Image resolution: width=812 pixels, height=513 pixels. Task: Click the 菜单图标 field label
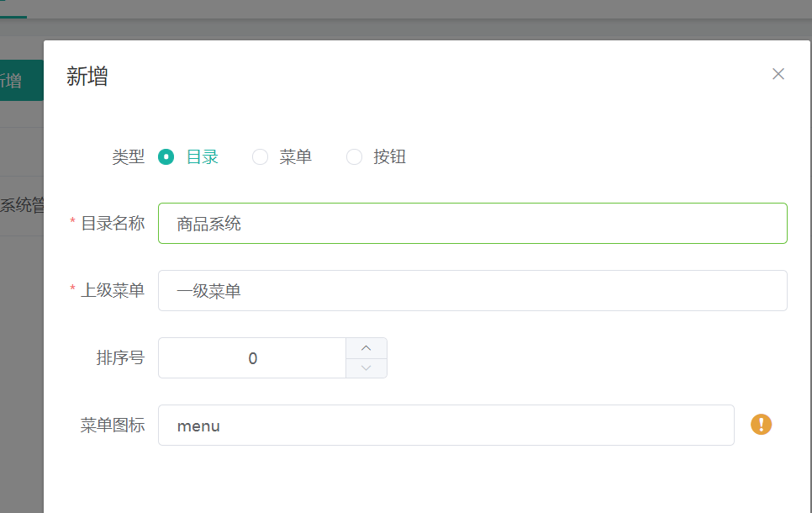[x=113, y=425]
